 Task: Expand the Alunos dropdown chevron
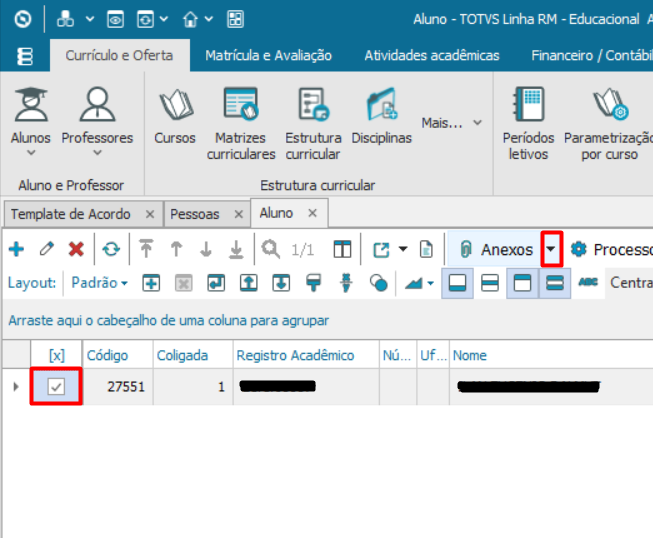coord(30,153)
